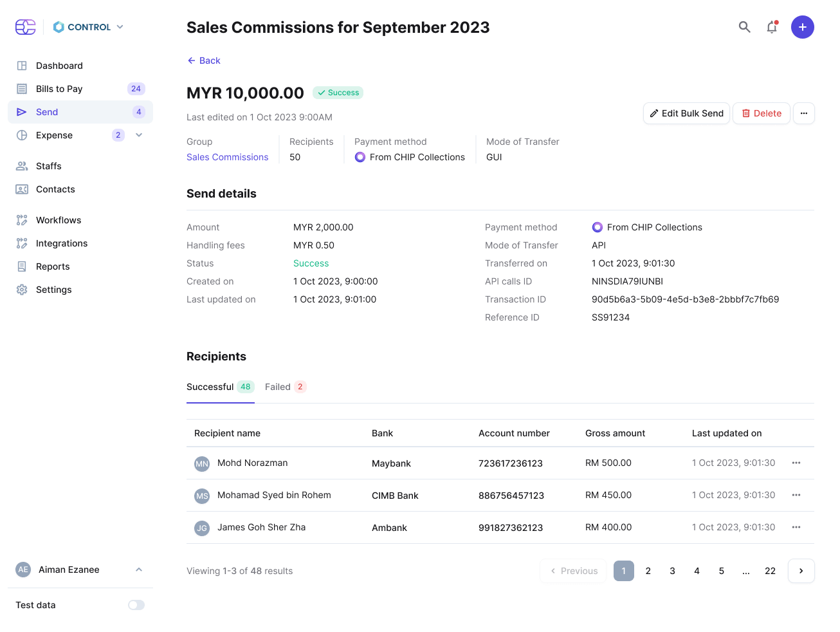Screen dimensions: 840x632
Task: Open the CONTROL workspace dropdown
Action: (x=89, y=27)
